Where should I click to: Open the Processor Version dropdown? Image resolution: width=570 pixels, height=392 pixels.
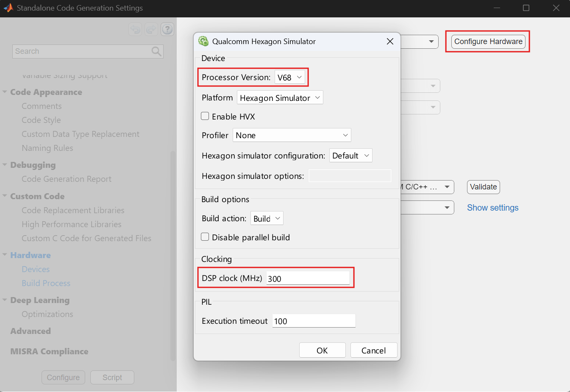(290, 78)
